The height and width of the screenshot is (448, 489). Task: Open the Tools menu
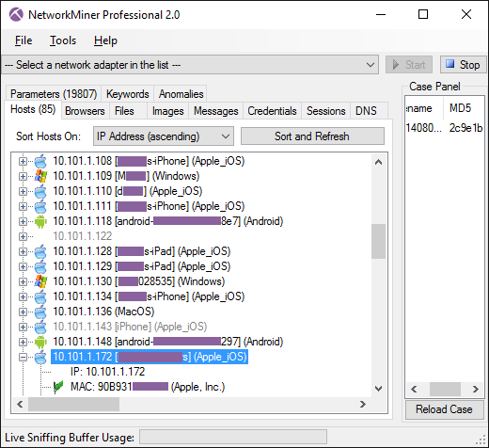coord(63,40)
